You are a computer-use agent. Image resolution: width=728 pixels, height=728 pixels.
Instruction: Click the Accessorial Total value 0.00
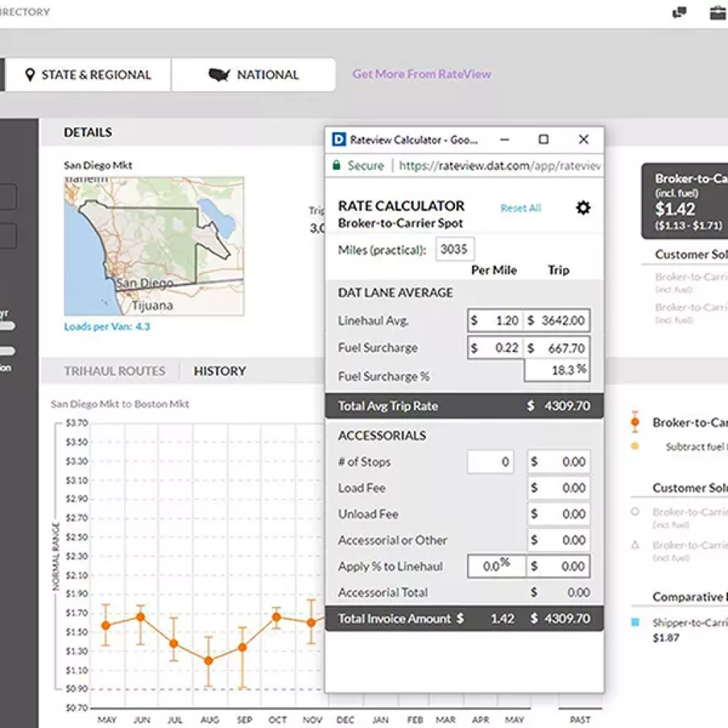[579, 592]
